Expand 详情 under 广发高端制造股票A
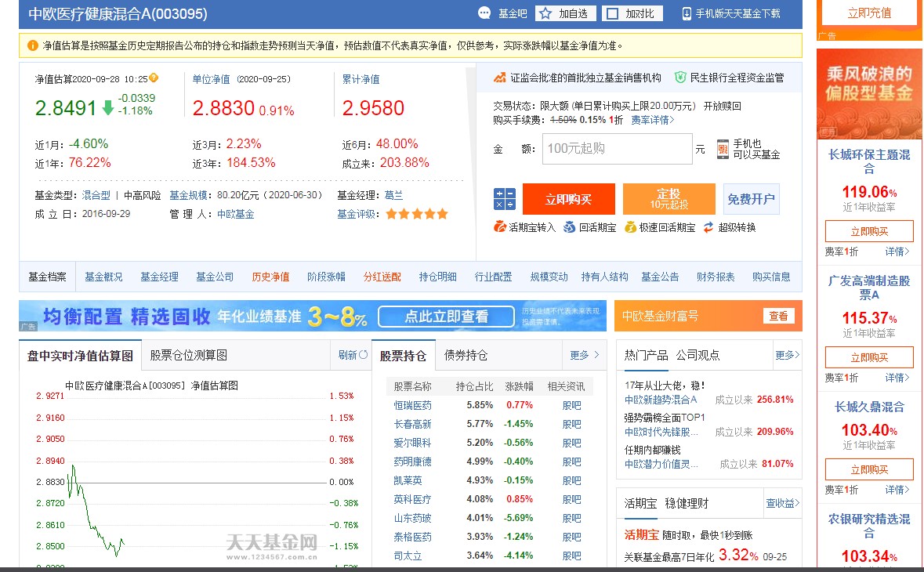 897,378
